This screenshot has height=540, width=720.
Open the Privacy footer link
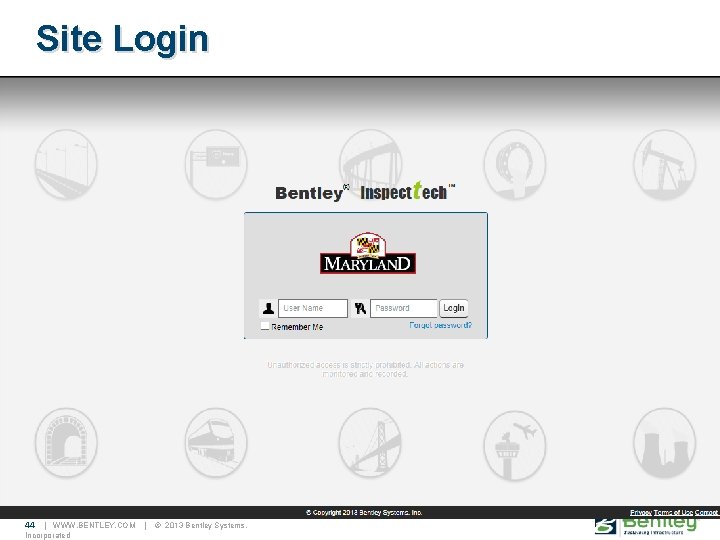(641, 512)
